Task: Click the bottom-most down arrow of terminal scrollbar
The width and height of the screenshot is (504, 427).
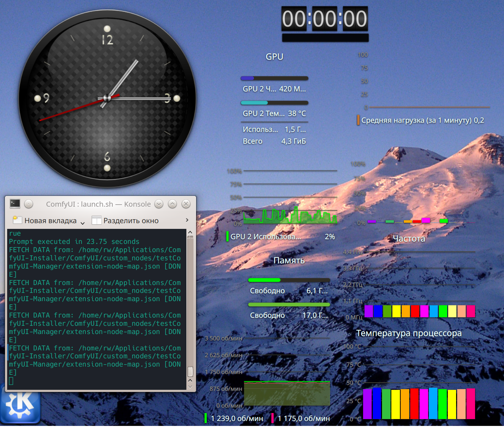Action: pyautogui.click(x=190, y=387)
